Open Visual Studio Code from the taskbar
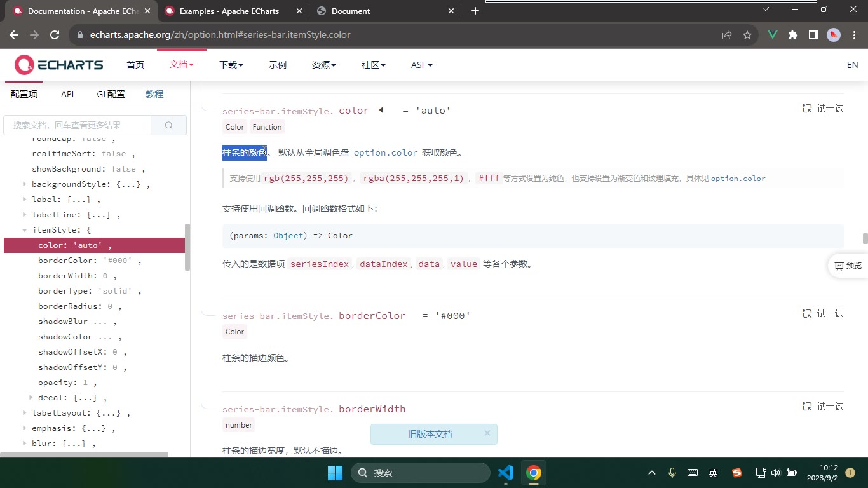 506,473
